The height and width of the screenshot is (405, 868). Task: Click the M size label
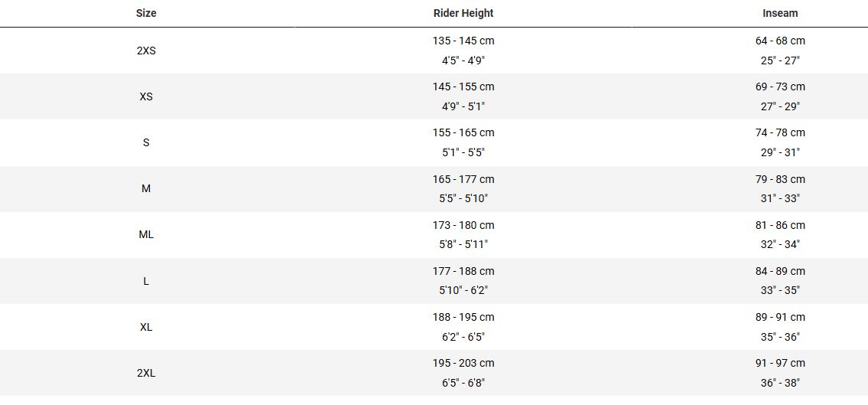pyautogui.click(x=146, y=188)
